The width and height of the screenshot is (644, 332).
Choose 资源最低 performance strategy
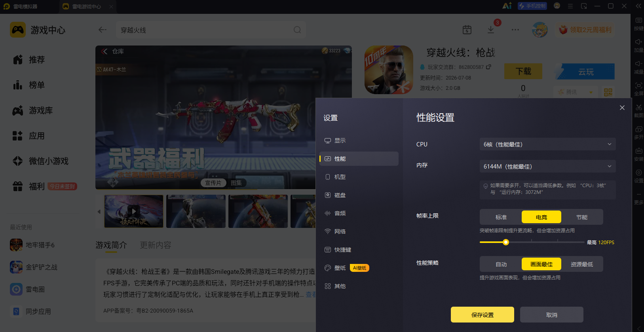pos(582,264)
